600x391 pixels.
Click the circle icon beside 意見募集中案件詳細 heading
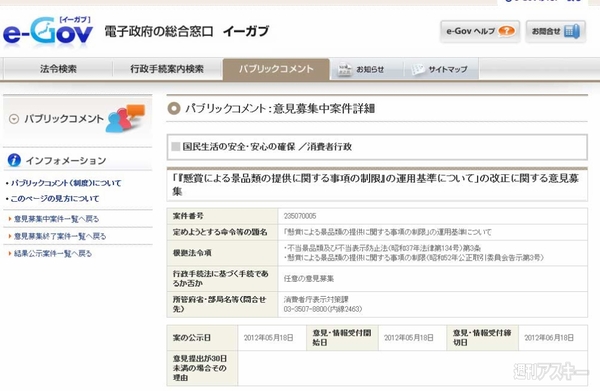click(174, 109)
